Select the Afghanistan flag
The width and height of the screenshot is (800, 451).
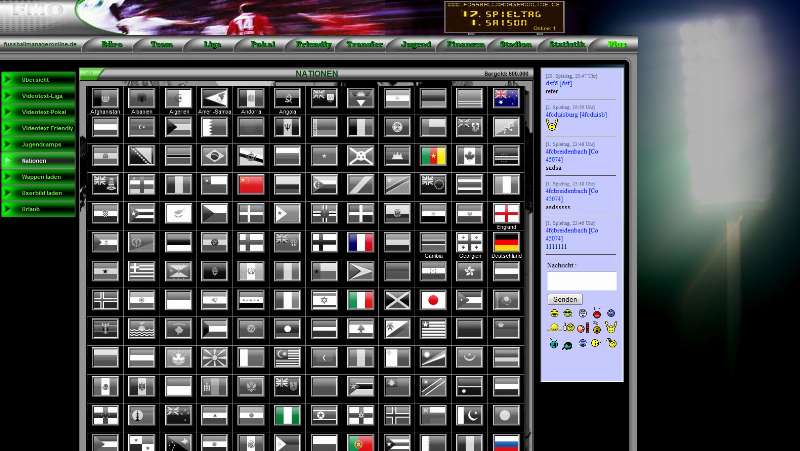pyautogui.click(x=105, y=98)
